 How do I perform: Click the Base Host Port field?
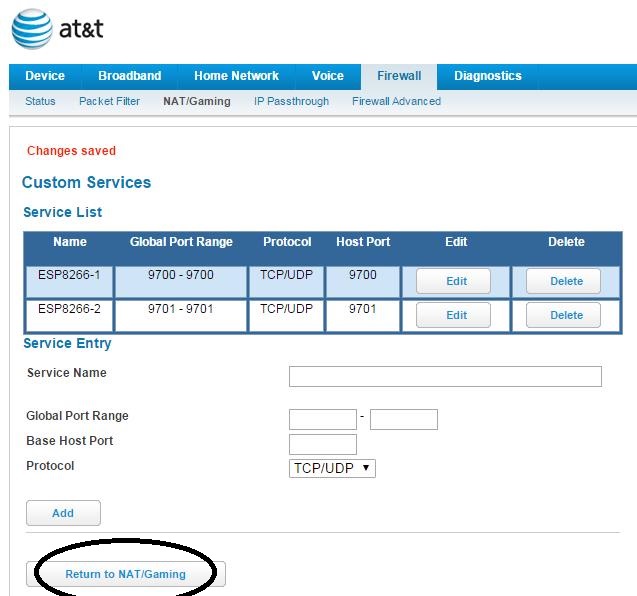click(x=323, y=444)
